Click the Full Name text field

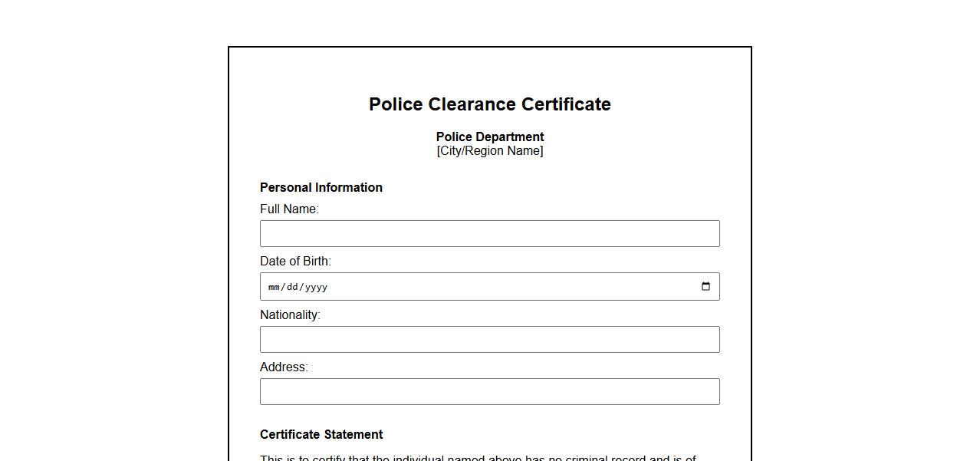[489, 234]
